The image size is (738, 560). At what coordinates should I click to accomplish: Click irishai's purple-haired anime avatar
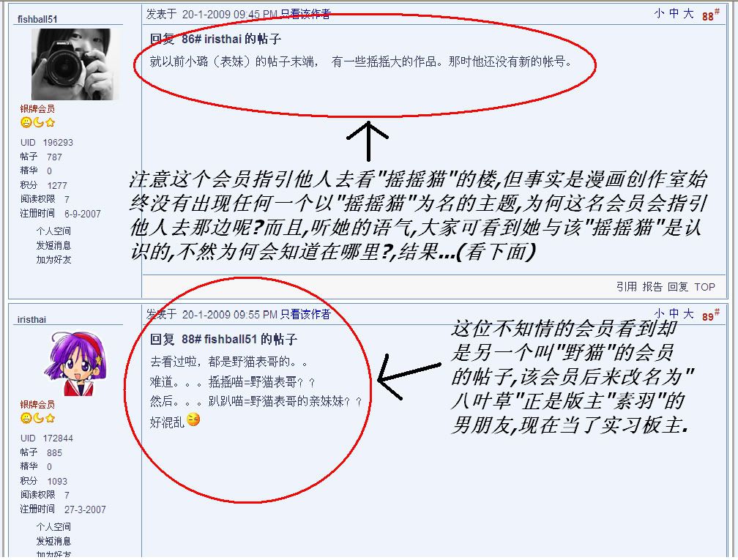tap(76, 363)
